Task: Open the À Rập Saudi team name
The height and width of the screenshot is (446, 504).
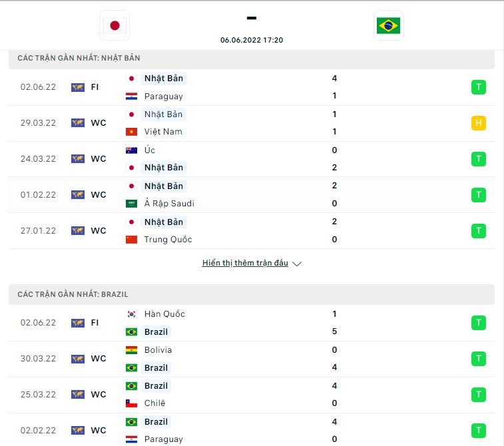Action: [x=169, y=204]
